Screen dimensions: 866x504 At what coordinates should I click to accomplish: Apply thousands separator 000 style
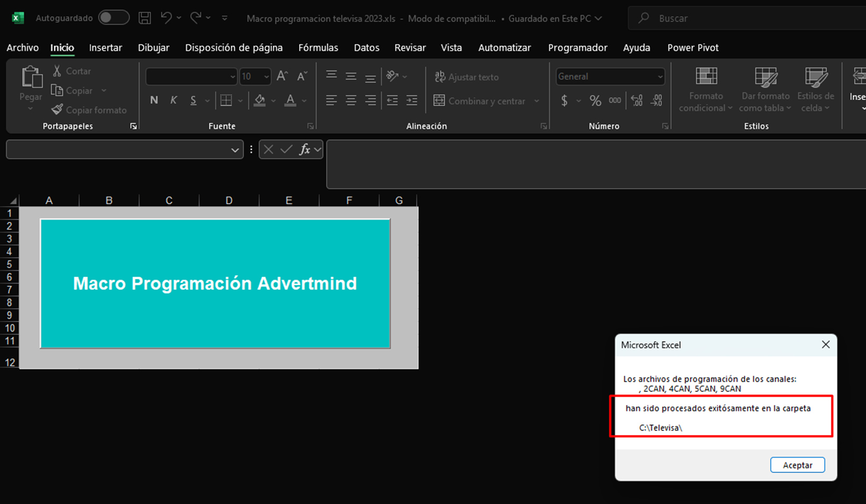pyautogui.click(x=615, y=100)
